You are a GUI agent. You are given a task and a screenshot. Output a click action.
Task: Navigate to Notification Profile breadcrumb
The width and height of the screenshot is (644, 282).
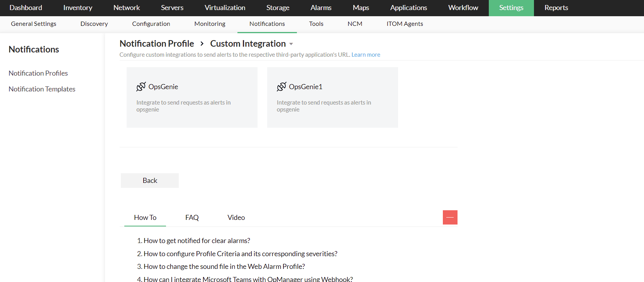click(x=157, y=44)
